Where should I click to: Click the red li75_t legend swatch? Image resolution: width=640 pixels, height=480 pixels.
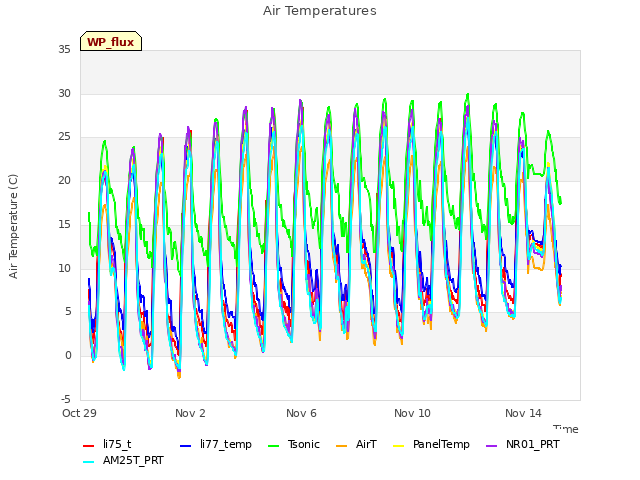[x=89, y=446]
